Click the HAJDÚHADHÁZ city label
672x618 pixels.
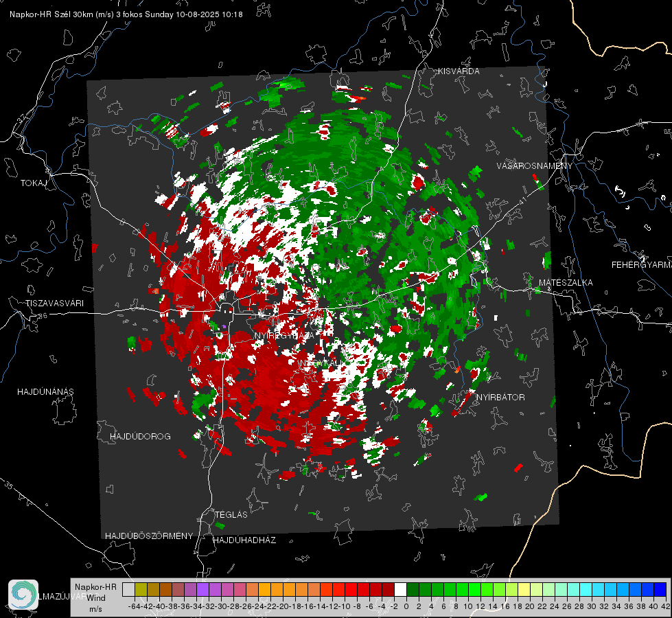[244, 540]
